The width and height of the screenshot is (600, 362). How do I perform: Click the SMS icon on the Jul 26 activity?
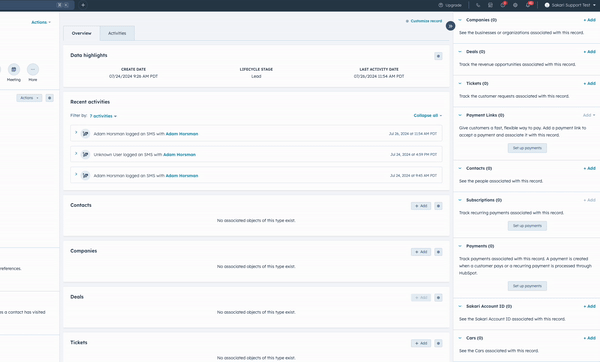(x=85, y=134)
